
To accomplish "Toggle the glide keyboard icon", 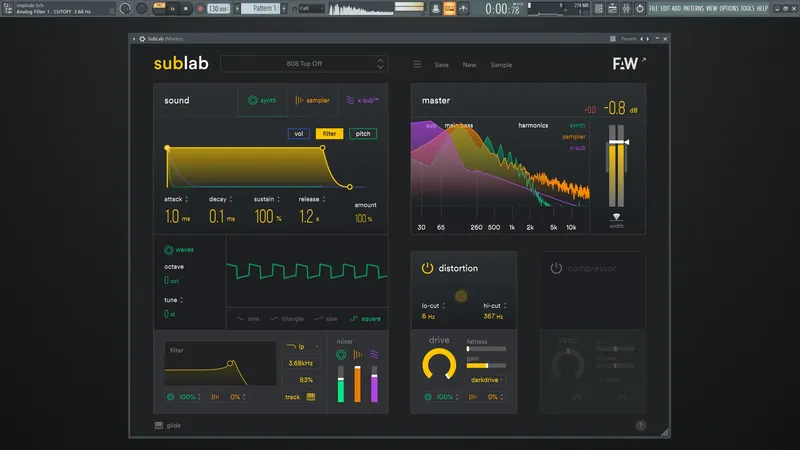I will pos(159,425).
